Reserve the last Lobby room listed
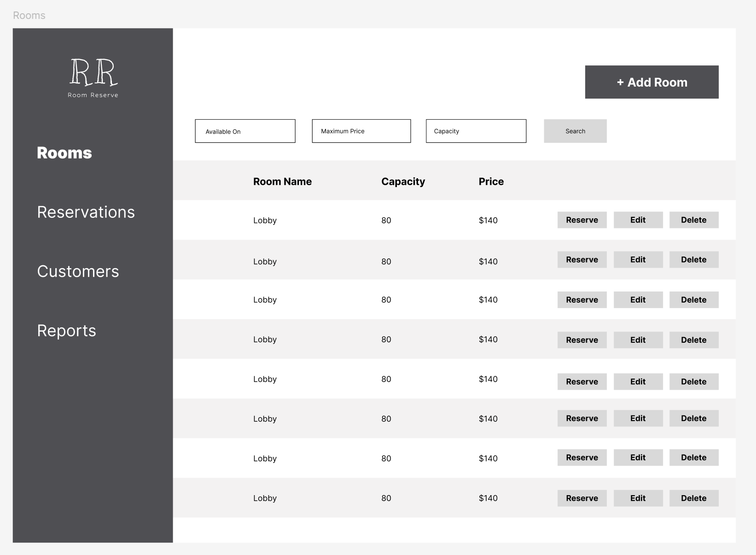756x555 pixels. 582,498
